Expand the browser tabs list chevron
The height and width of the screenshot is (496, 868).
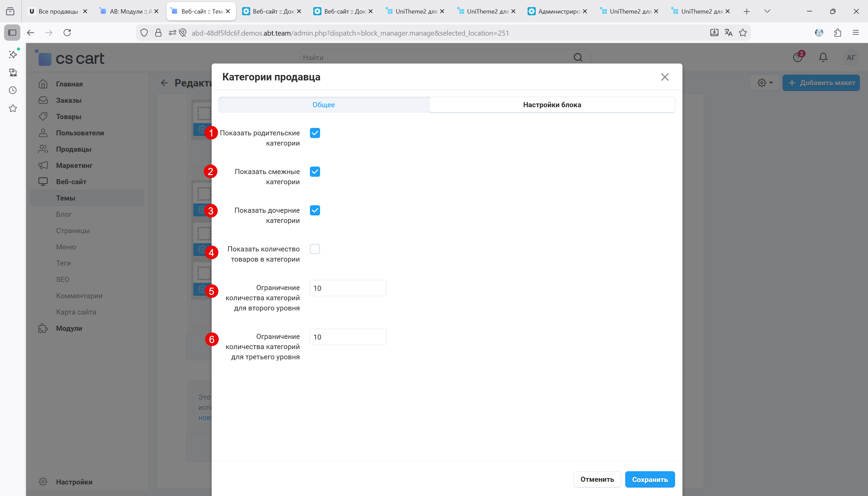pyautogui.click(x=767, y=11)
